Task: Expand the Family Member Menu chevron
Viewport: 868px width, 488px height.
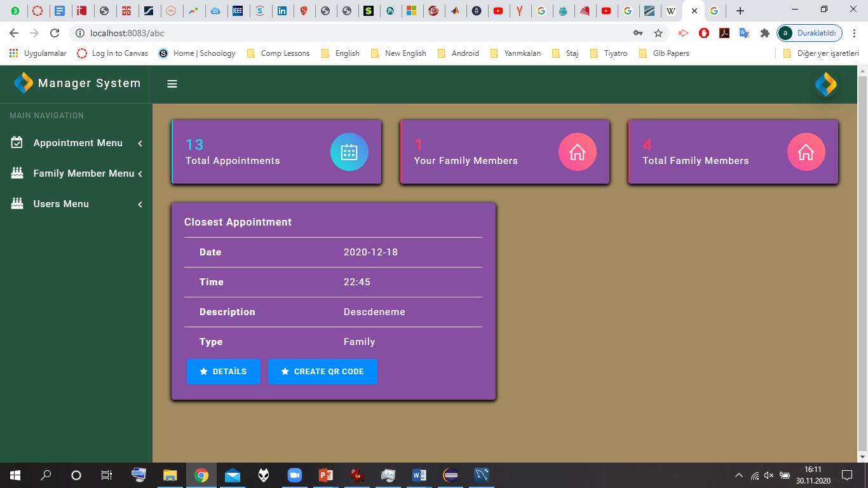Action: click(x=140, y=174)
